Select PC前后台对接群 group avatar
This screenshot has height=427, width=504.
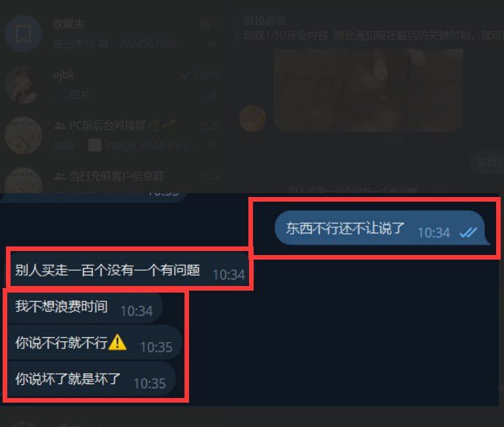23,135
